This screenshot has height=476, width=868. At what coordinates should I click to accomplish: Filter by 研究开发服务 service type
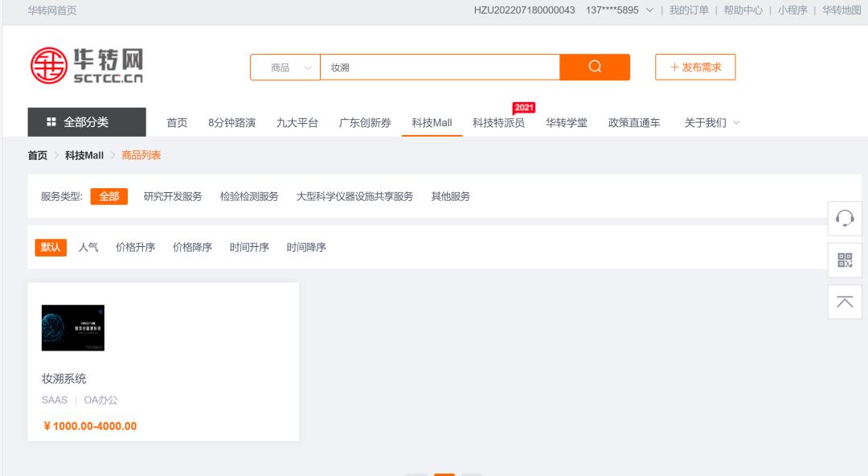pyautogui.click(x=172, y=195)
